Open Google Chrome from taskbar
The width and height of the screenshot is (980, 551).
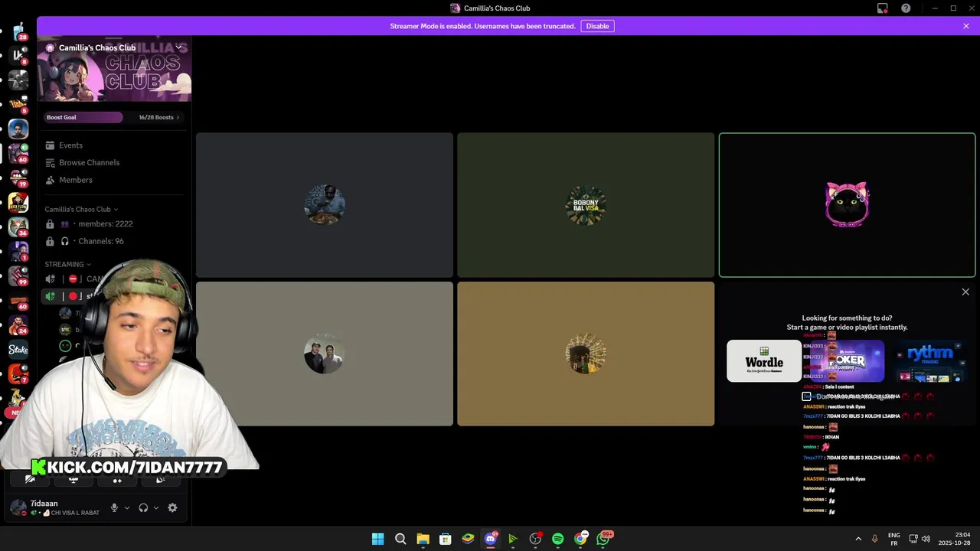[580, 539]
